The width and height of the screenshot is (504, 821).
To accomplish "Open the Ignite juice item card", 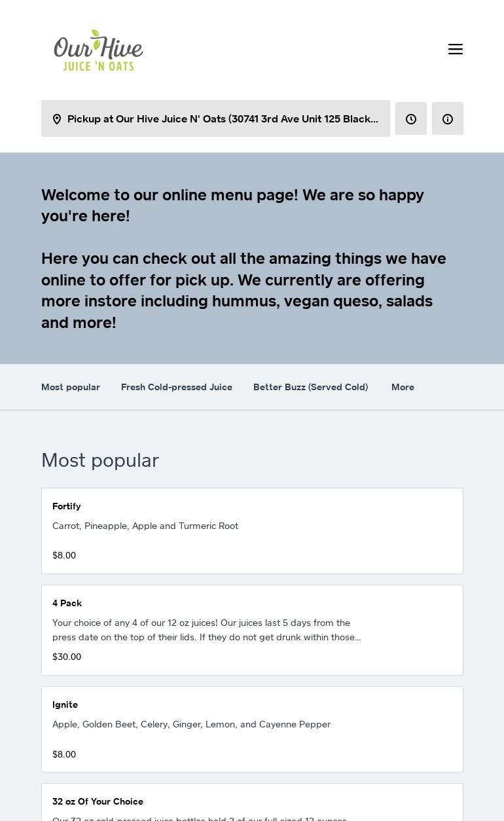I will [x=252, y=729].
